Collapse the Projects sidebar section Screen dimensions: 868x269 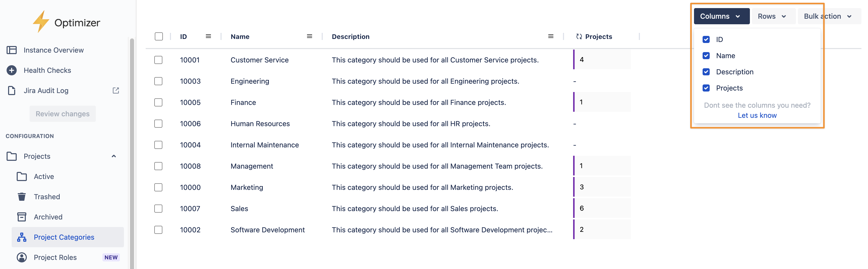click(114, 156)
